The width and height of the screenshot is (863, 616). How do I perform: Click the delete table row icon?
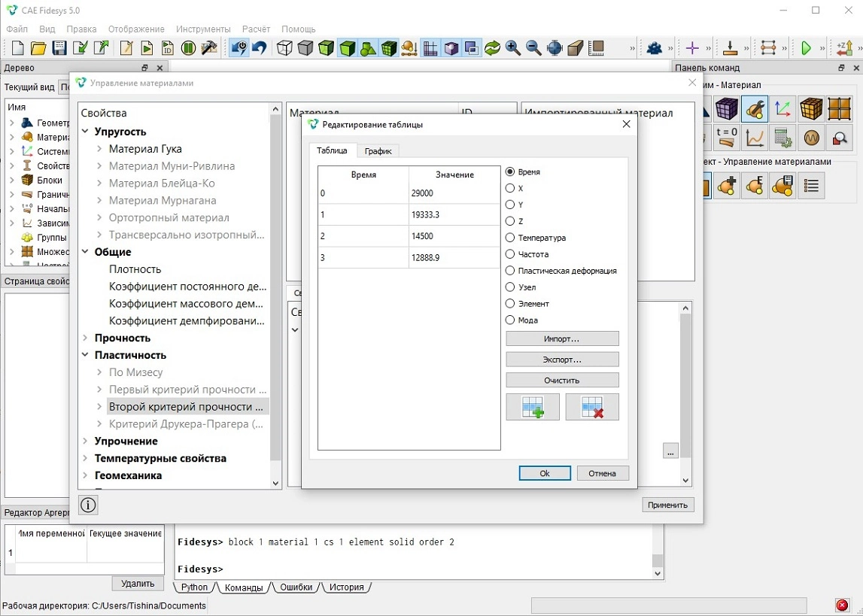[592, 407]
